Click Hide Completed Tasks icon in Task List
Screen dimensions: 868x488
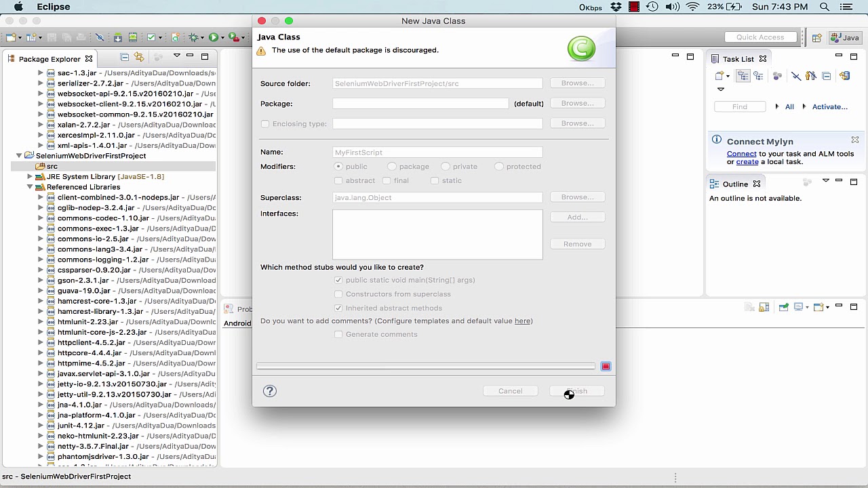pos(796,76)
